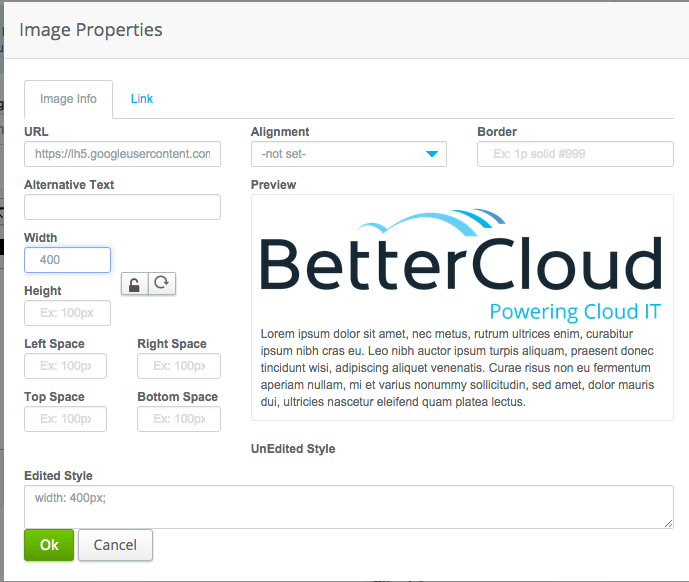Click the Edited Style resize handle

click(668, 523)
